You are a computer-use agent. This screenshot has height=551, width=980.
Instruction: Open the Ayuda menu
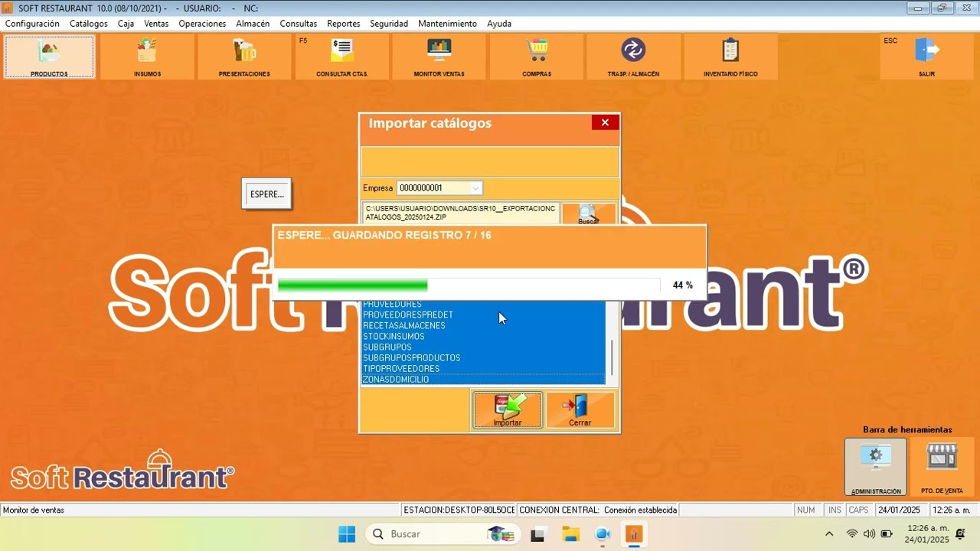[498, 24]
